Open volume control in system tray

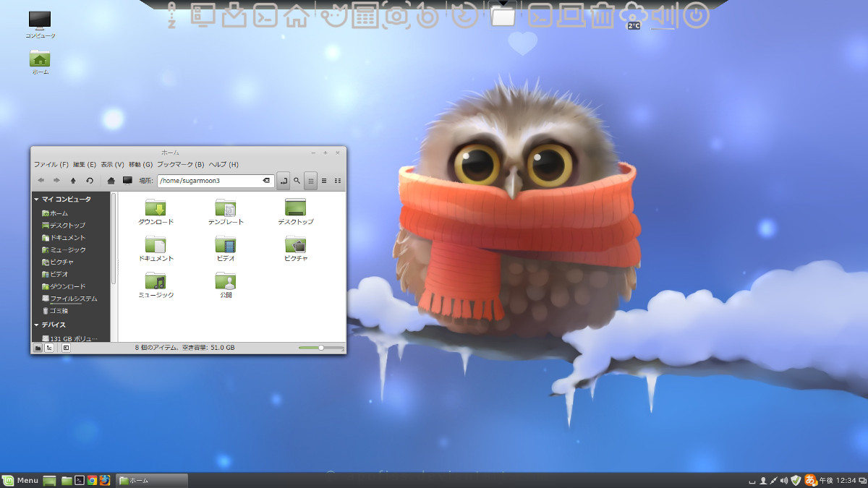point(784,481)
